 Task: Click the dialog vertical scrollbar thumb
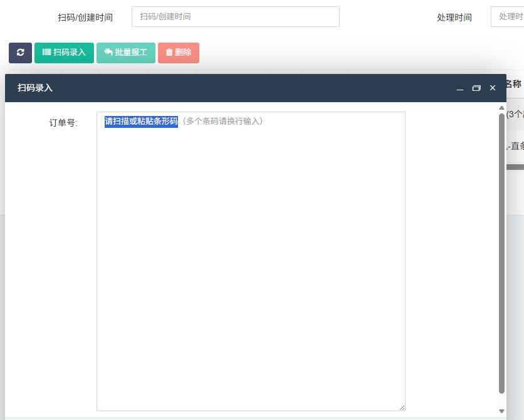pos(501,254)
